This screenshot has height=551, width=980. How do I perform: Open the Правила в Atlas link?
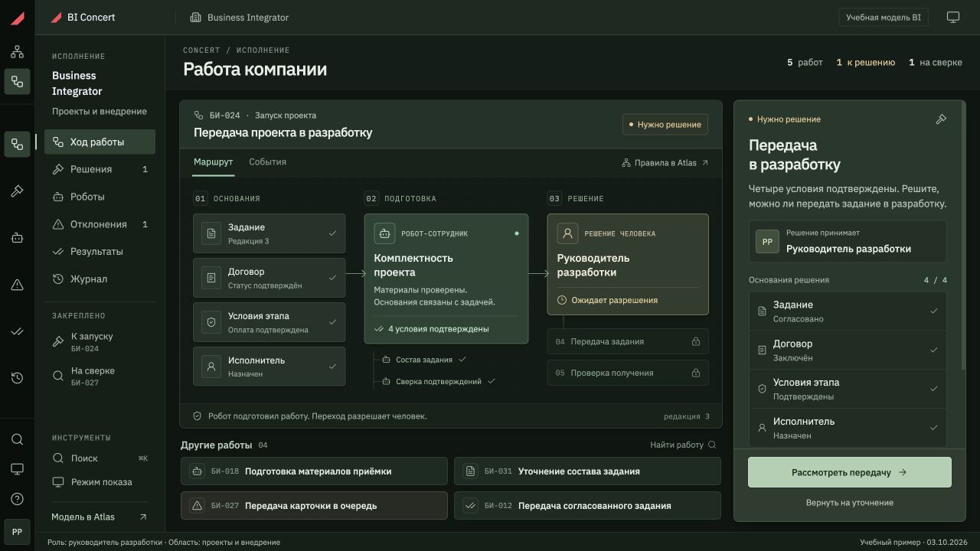point(665,163)
